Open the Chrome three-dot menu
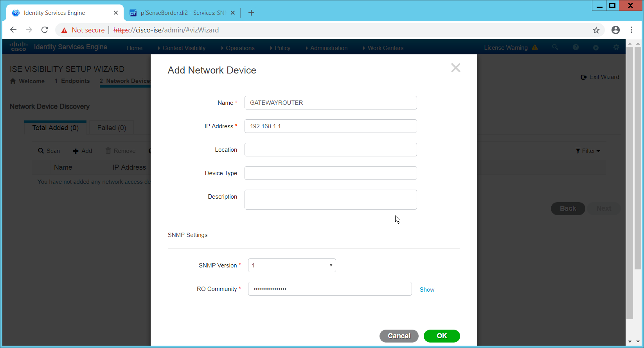Viewport: 644px width, 348px height. tap(631, 30)
